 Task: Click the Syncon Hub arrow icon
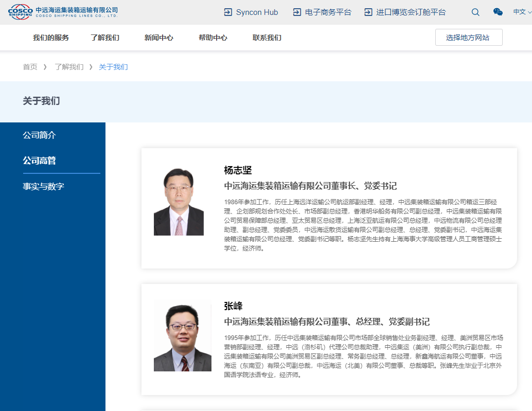[228, 12]
